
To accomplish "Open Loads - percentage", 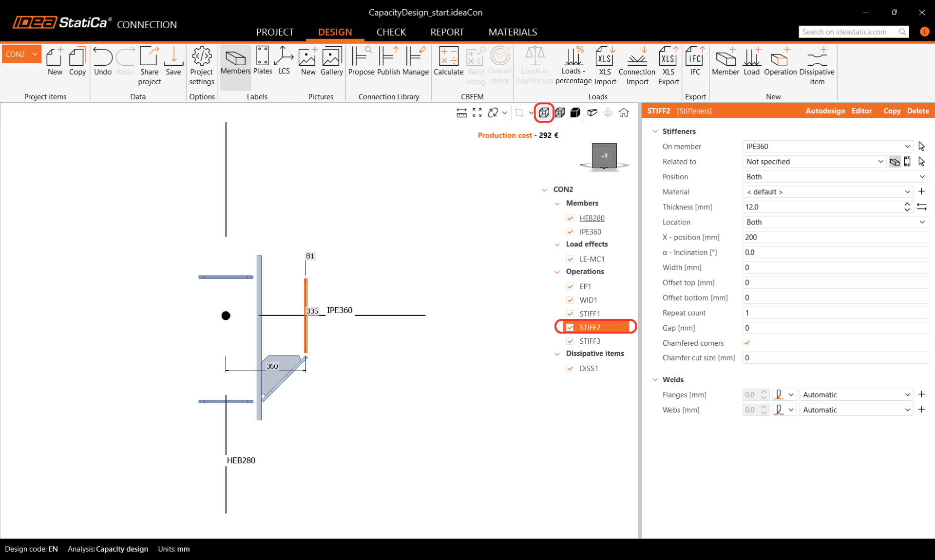I will pyautogui.click(x=573, y=66).
